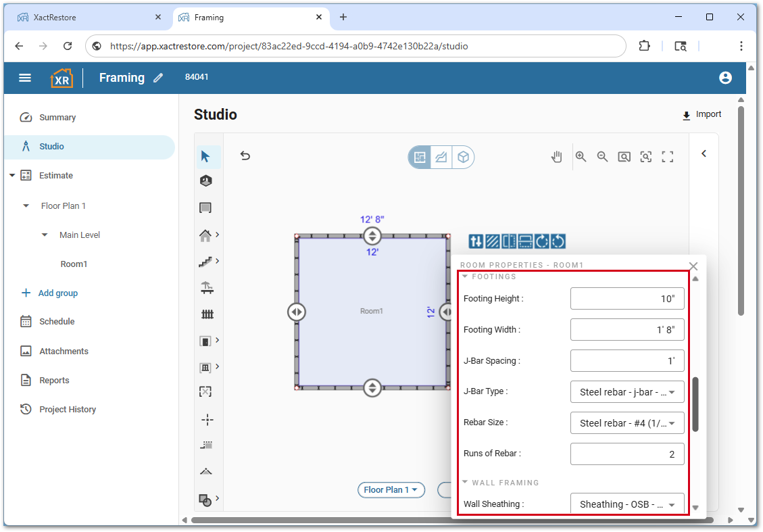Select the staircase tool
Screen dimensions: 763x532
pos(206,261)
